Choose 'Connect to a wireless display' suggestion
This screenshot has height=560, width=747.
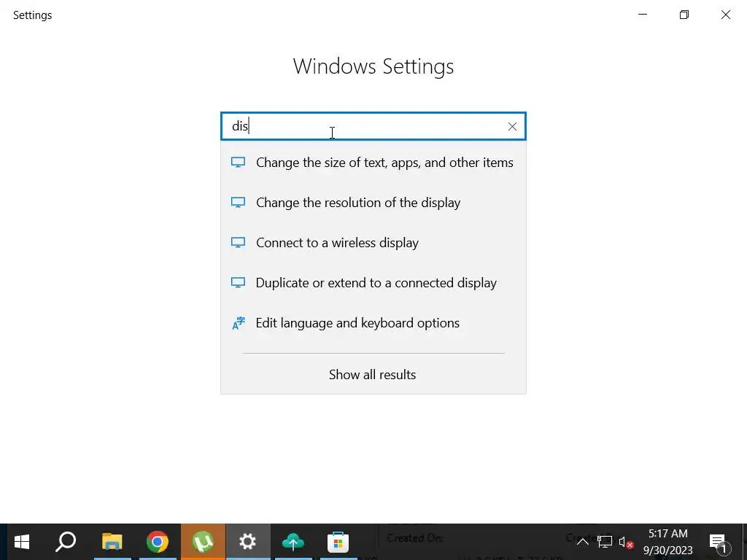[373, 242]
